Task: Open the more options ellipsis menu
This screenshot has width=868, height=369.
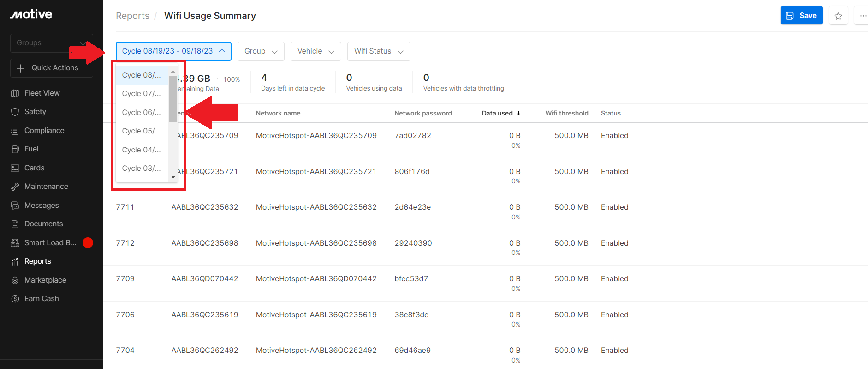Action: tap(862, 16)
